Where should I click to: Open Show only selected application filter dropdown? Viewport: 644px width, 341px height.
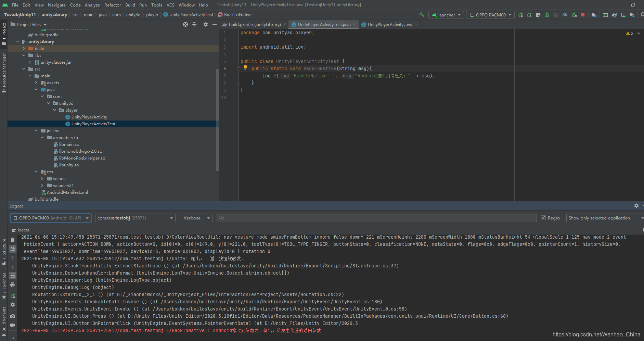click(x=605, y=218)
